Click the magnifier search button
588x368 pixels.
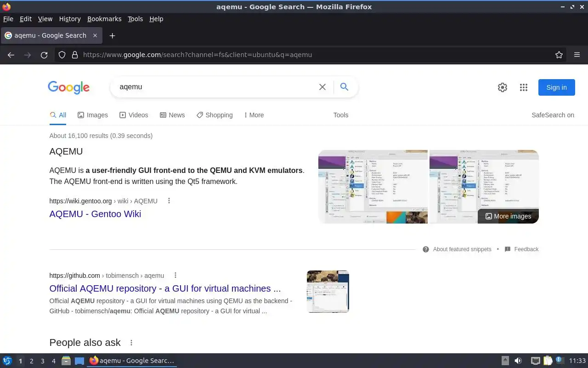pos(344,87)
